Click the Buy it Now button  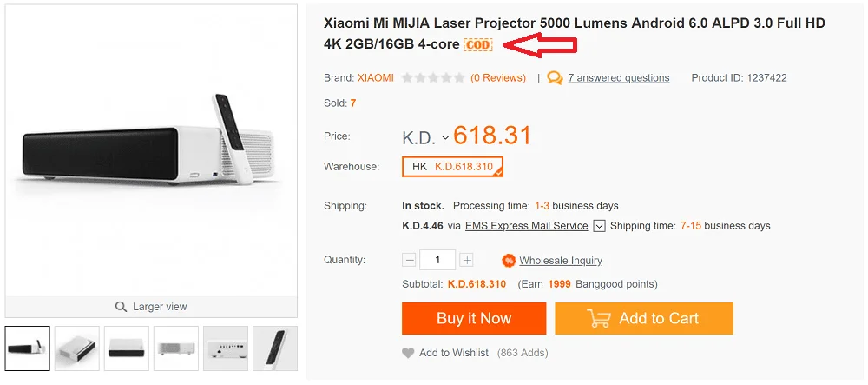474,319
